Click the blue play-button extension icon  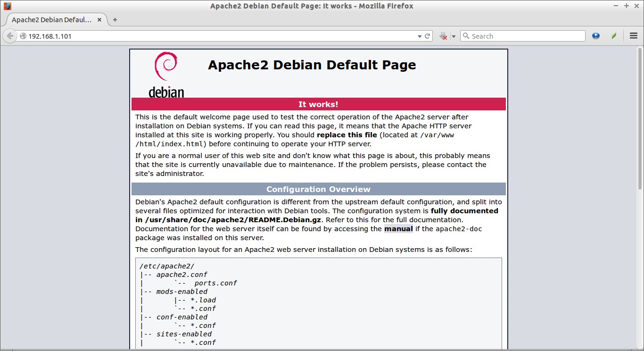(x=596, y=36)
